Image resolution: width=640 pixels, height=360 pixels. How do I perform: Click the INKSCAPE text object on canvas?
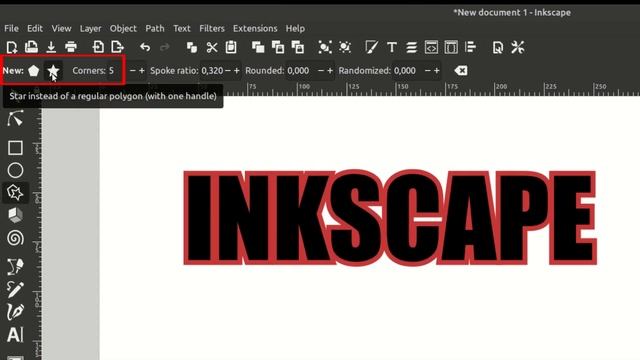[390, 218]
